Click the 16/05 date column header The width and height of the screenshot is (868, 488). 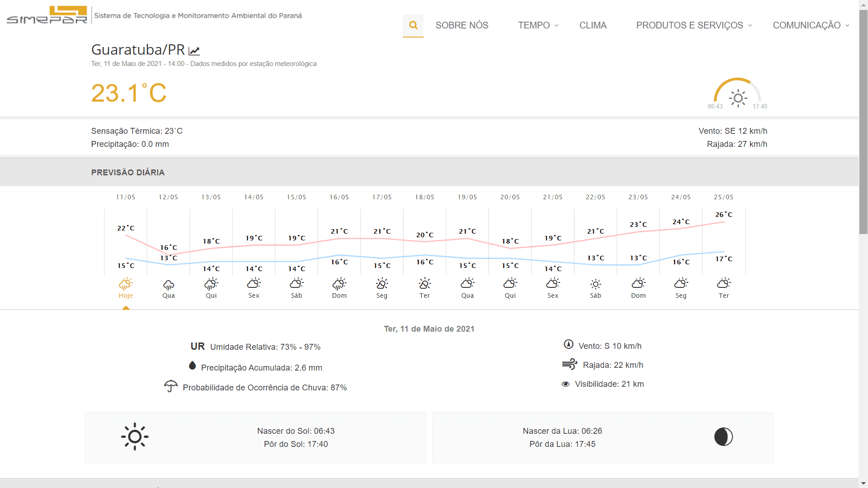pyautogui.click(x=340, y=197)
